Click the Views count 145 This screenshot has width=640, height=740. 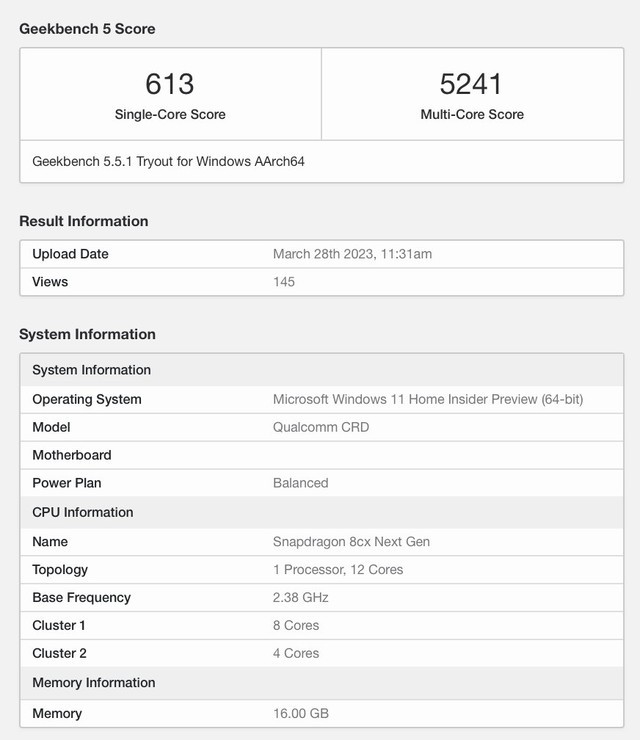[x=284, y=282]
